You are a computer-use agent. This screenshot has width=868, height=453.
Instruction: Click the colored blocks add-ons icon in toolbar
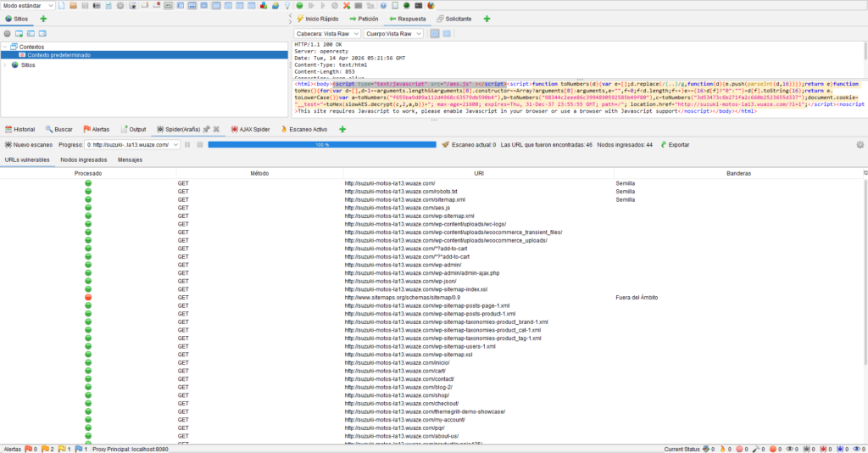click(264, 6)
